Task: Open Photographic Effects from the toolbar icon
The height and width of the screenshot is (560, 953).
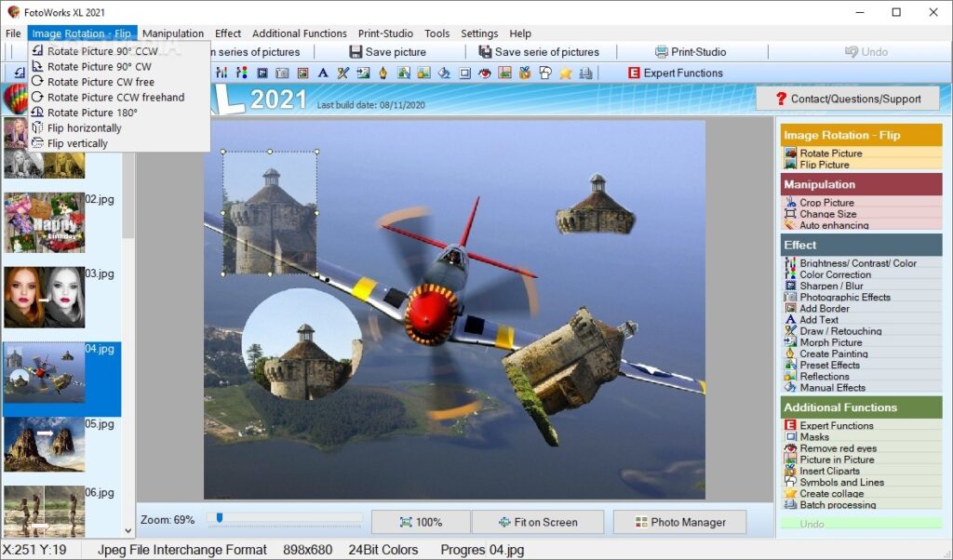Action: (282, 73)
